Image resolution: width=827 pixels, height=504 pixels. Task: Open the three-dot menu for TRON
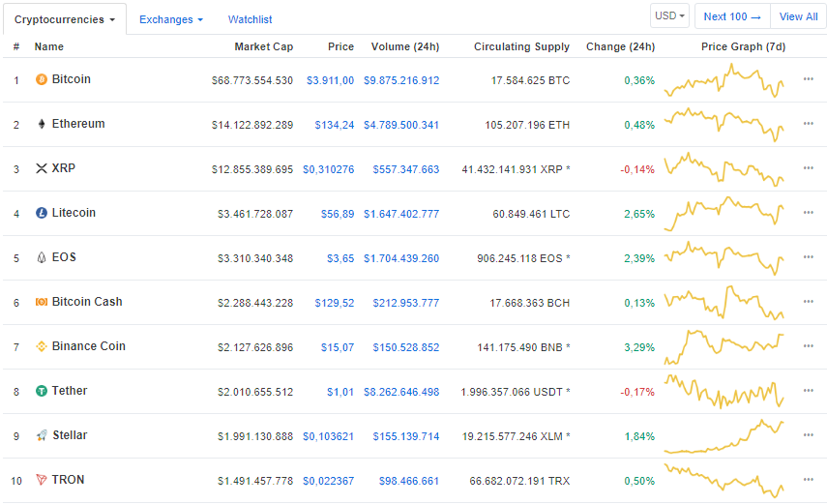[x=809, y=480]
